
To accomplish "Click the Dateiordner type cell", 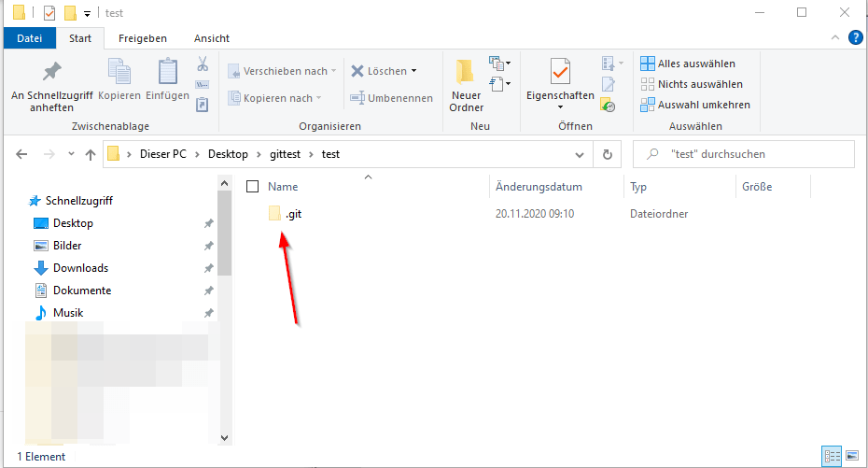I will coord(659,214).
